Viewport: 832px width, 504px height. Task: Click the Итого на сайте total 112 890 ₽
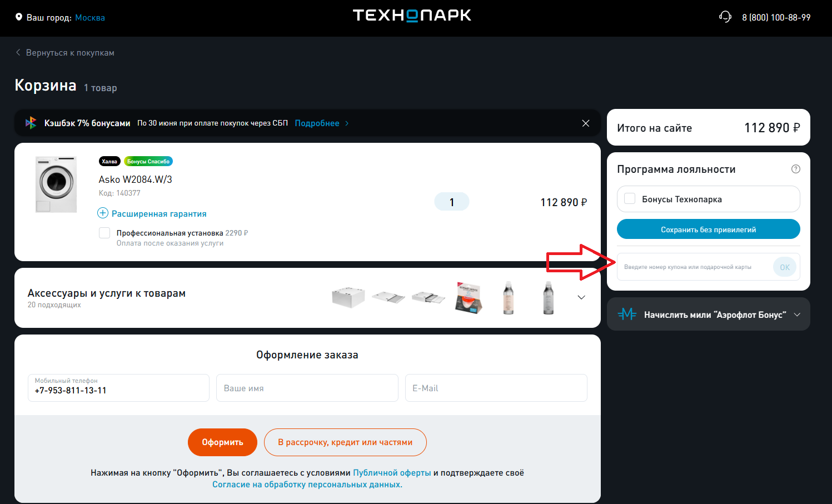[772, 128]
